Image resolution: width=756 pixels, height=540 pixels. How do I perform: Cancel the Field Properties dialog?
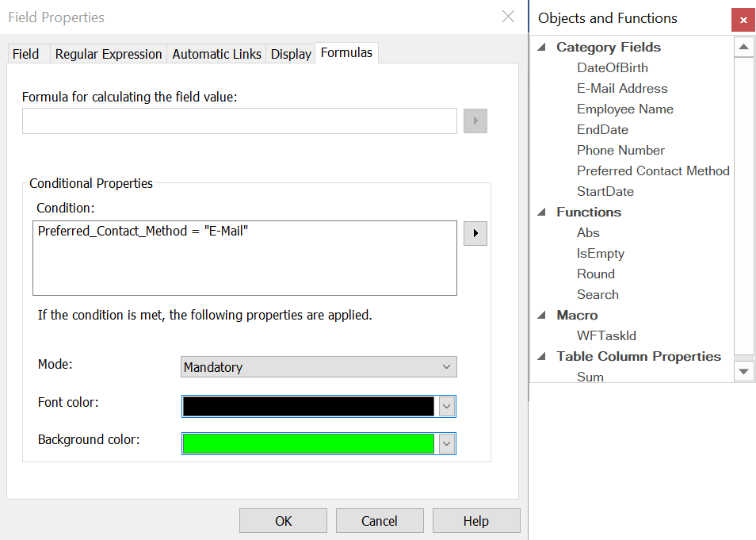[x=380, y=520]
